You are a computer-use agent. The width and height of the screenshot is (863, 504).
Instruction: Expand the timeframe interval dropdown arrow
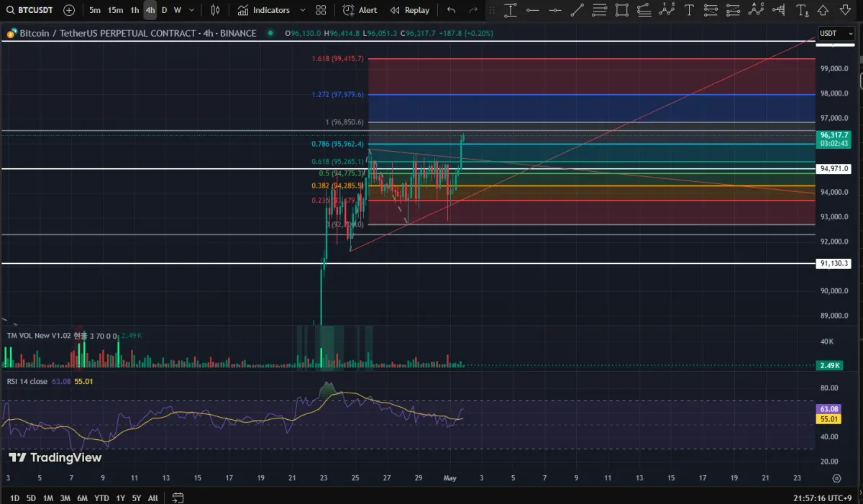tap(193, 10)
